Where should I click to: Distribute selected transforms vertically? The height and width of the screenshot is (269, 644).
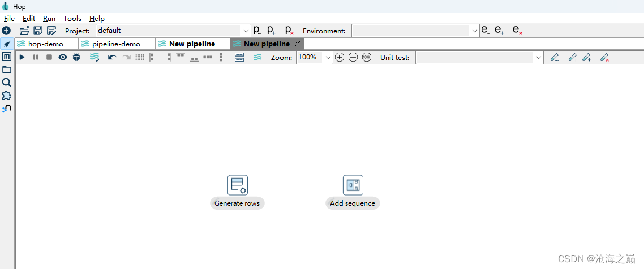click(x=221, y=58)
